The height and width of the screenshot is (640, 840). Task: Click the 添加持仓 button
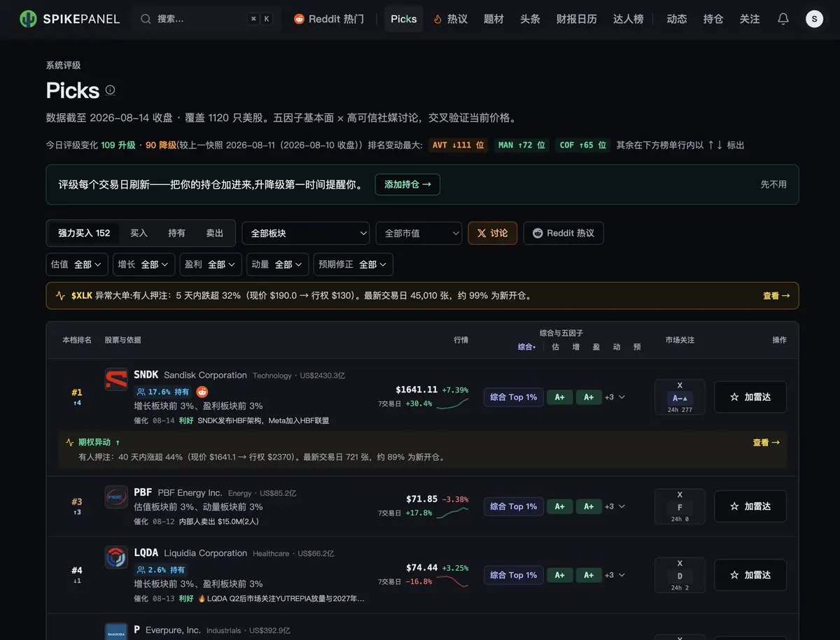point(407,185)
